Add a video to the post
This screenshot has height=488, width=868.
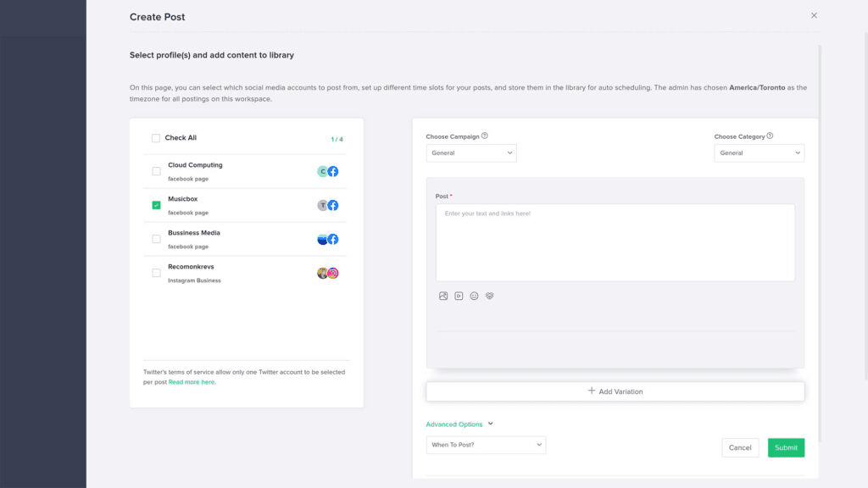[459, 296]
